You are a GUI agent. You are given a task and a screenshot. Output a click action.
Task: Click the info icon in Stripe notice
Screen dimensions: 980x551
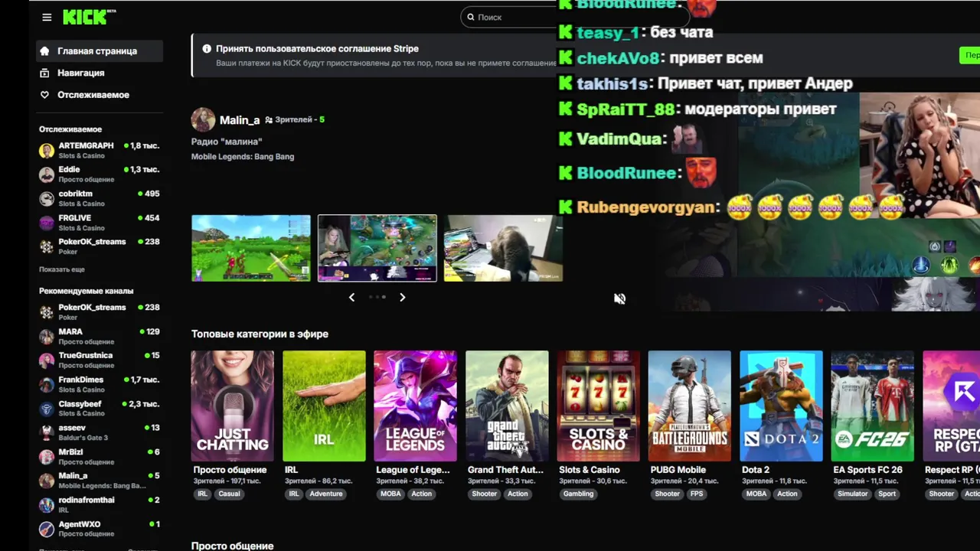207,48
